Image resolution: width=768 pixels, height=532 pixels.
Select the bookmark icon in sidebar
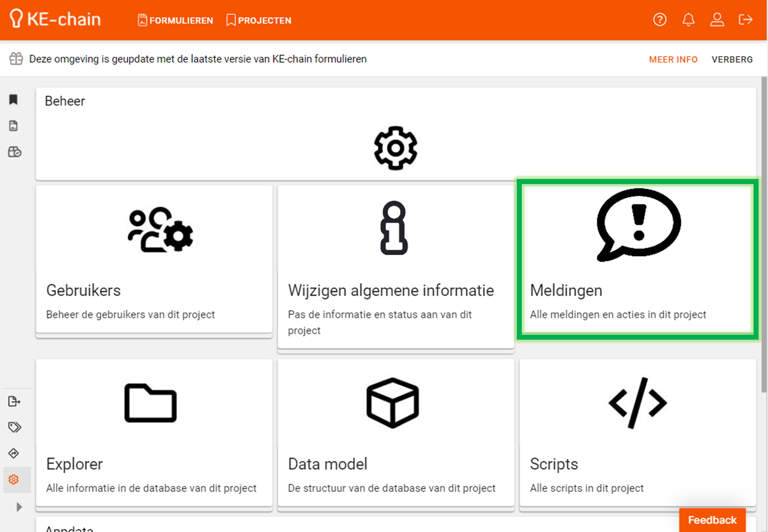tap(14, 100)
